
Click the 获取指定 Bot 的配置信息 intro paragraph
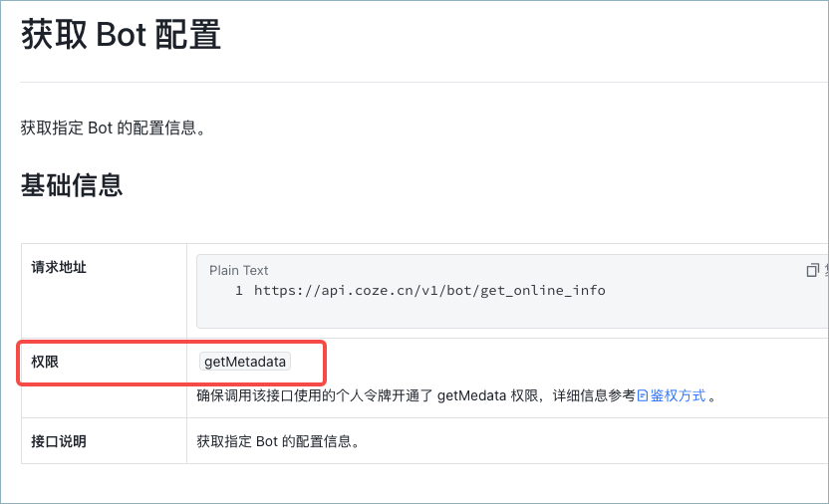(x=114, y=127)
